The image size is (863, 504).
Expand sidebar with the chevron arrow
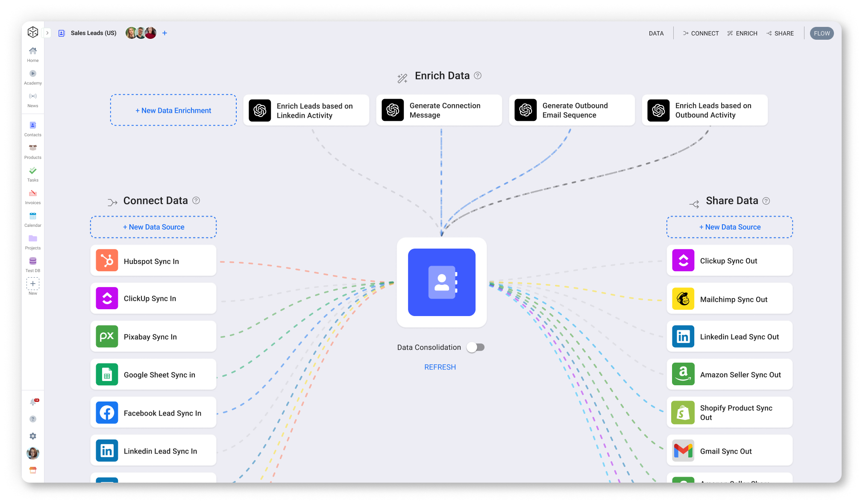[x=47, y=33]
